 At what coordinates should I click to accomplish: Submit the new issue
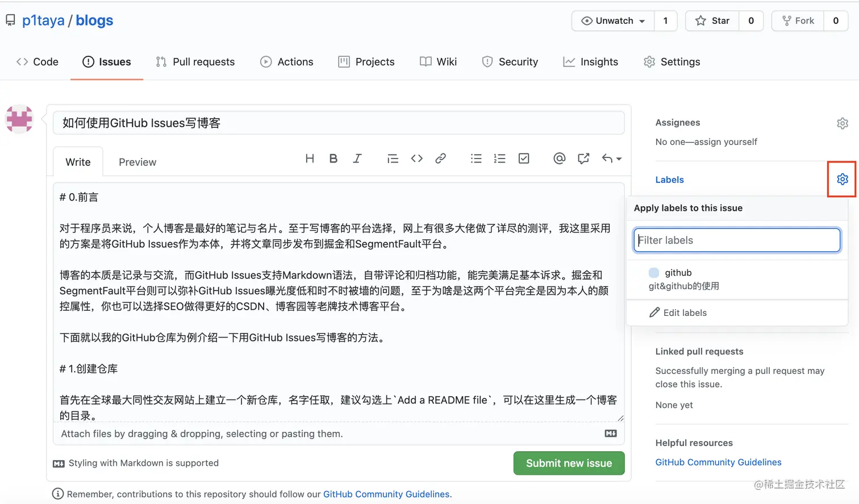[x=569, y=463]
